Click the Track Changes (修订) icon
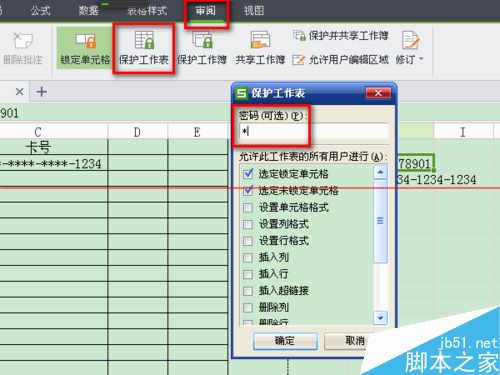The image size is (500, 375). tap(410, 40)
